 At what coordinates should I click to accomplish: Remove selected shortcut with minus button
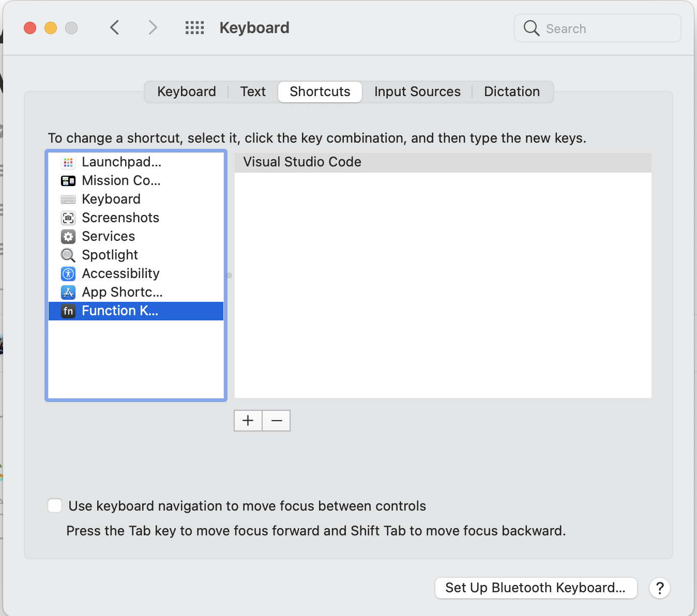pyautogui.click(x=276, y=420)
